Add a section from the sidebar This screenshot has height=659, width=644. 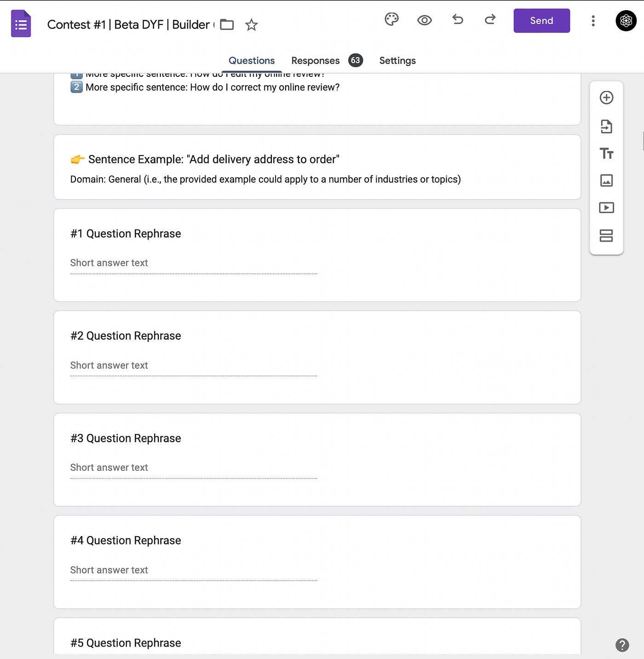tap(606, 236)
